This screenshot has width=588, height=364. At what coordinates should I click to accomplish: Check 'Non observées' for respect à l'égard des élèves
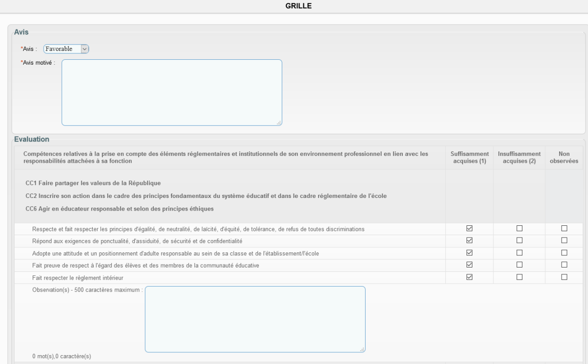pos(564,265)
